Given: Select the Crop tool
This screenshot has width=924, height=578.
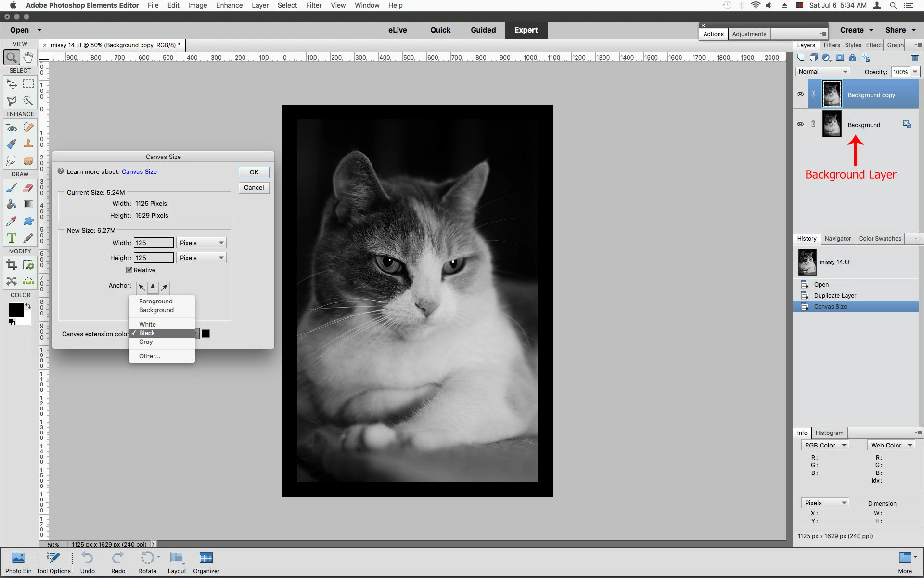Looking at the screenshot, I should point(12,264).
